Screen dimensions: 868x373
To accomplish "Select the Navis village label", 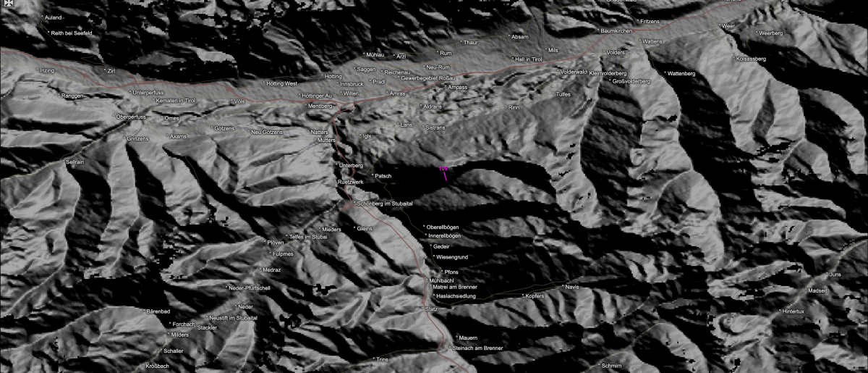I will point(573,288).
